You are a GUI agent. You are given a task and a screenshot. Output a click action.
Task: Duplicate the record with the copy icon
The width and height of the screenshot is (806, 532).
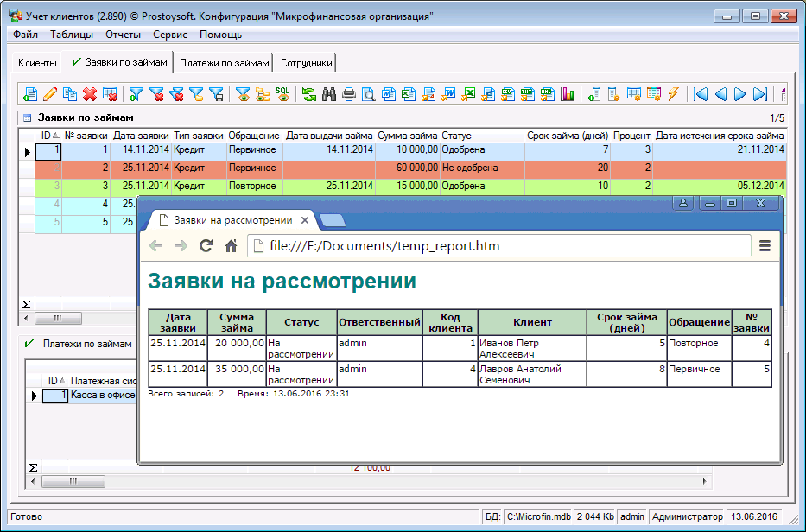(x=70, y=94)
